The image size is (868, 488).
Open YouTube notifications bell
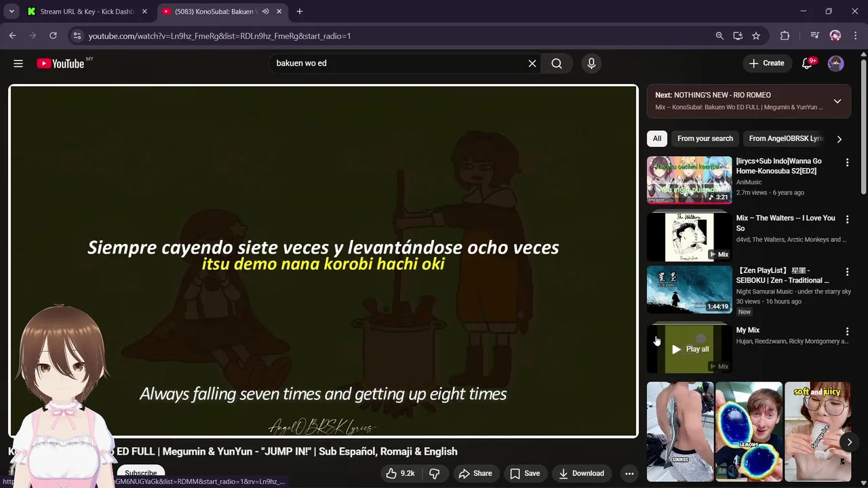pyautogui.click(x=807, y=63)
